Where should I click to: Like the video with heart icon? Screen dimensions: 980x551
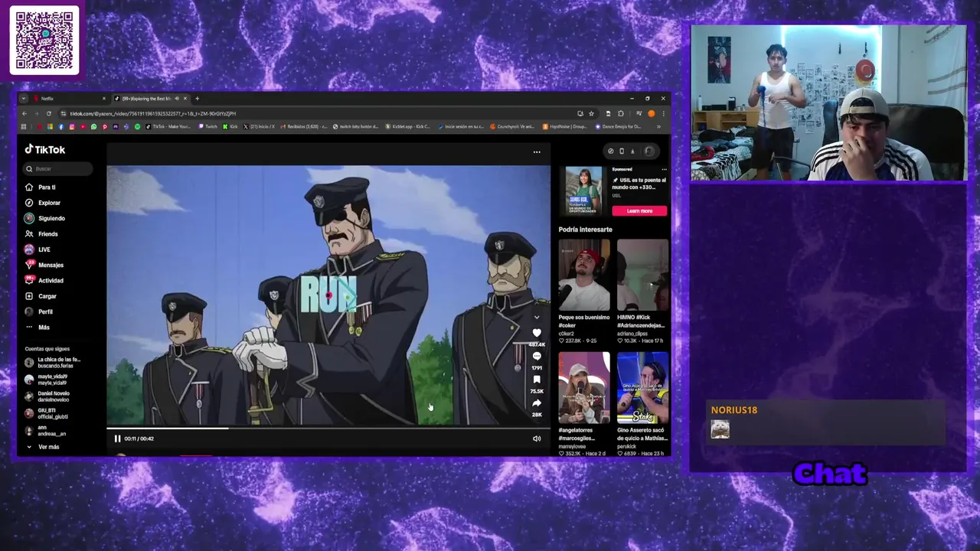pos(537,333)
